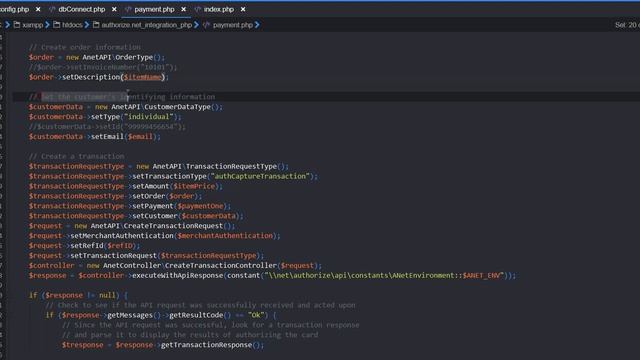Click the "Create order information" comment
The width and height of the screenshot is (640, 360).
tap(84, 47)
